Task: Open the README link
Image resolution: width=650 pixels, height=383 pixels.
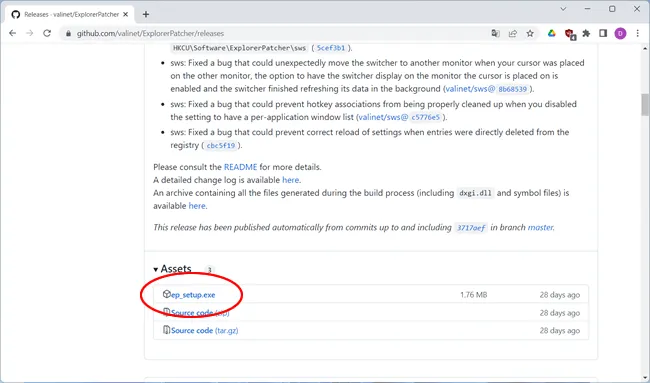Action: coord(240,167)
